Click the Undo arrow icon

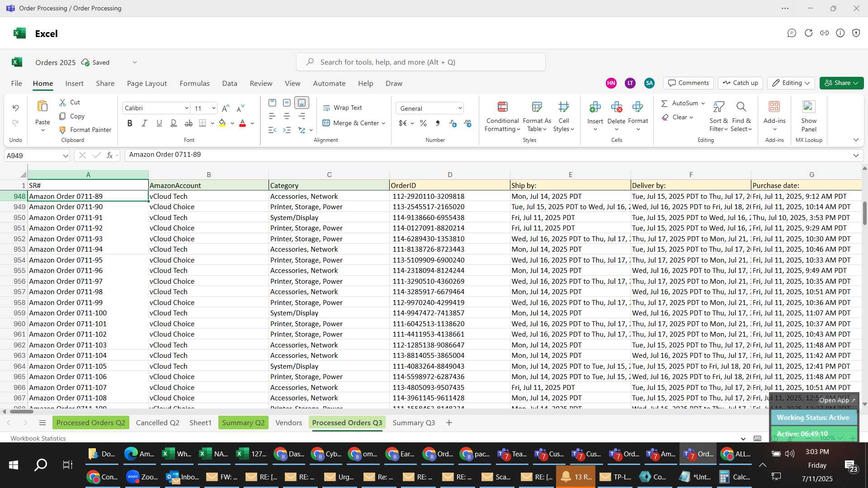tap(15, 108)
